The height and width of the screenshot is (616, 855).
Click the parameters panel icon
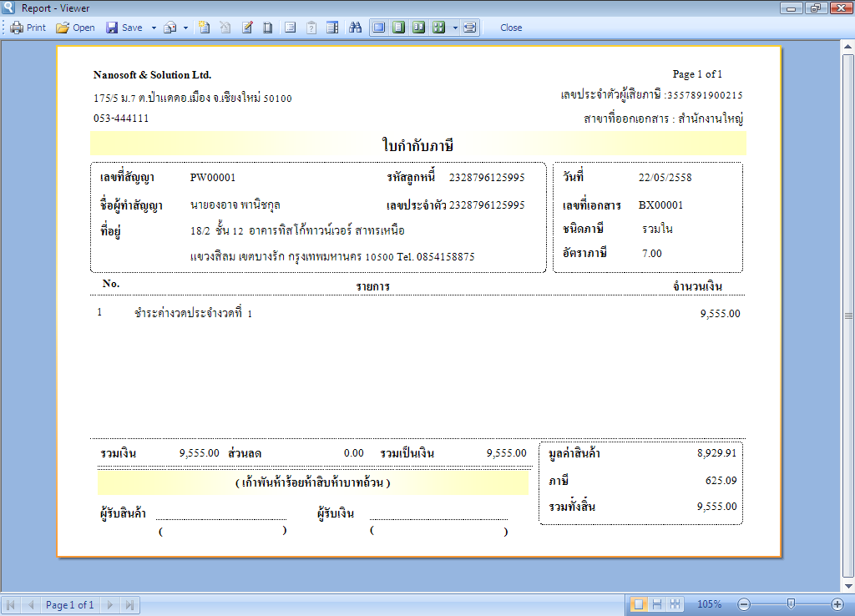(x=311, y=28)
